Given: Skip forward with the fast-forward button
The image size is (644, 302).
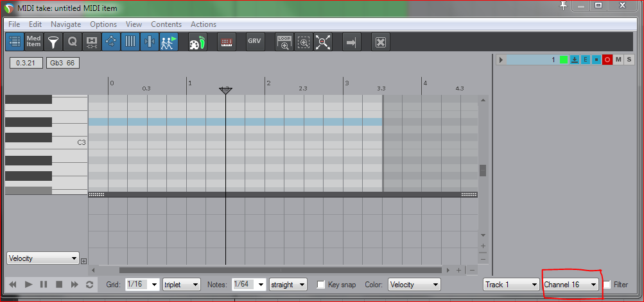Looking at the screenshot, I should click(74, 284).
